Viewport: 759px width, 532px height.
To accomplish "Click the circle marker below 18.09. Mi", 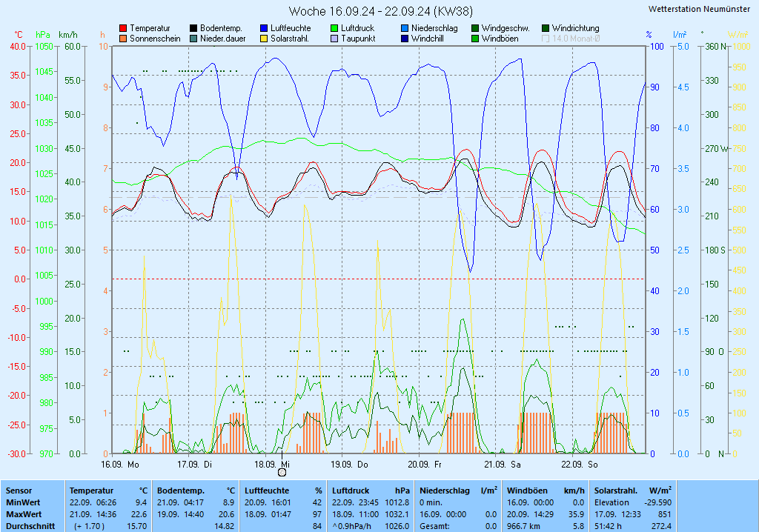I will 282,472.
